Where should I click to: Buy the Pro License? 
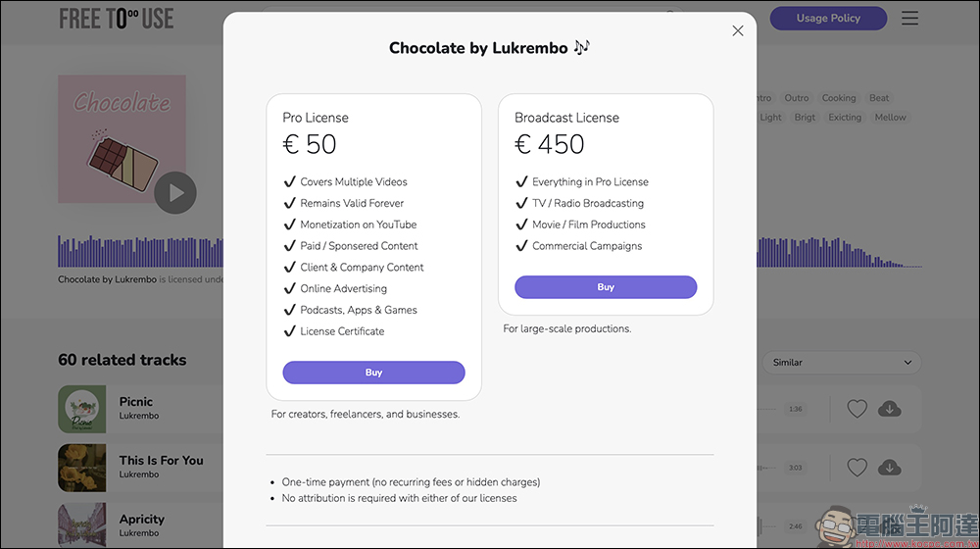[x=373, y=373]
